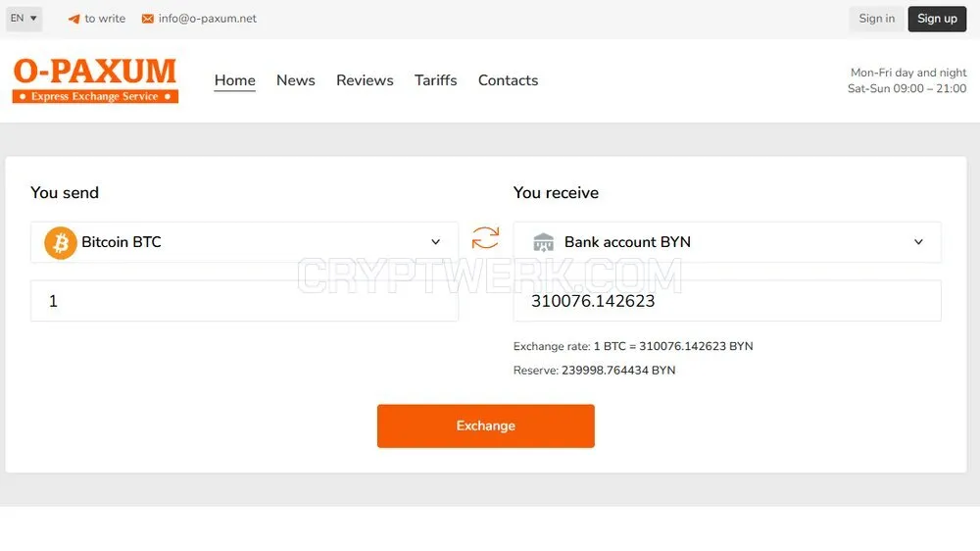The width and height of the screenshot is (980, 551).
Task: Expand the Bank account BYN dropdown
Action: point(727,242)
